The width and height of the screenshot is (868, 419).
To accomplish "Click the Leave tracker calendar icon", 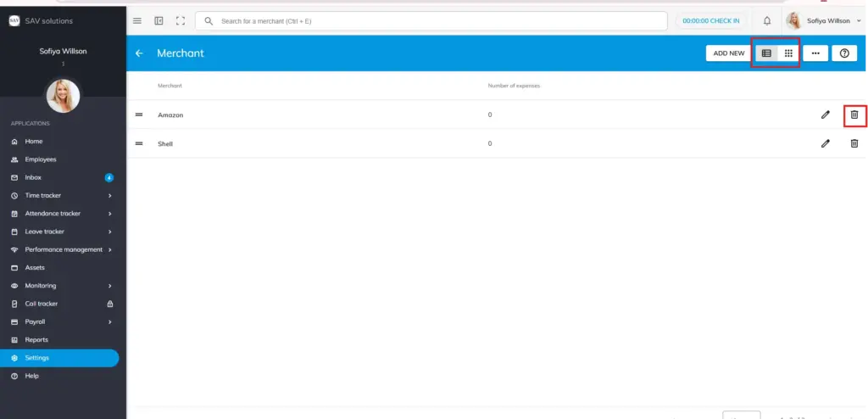I will pos(14,232).
